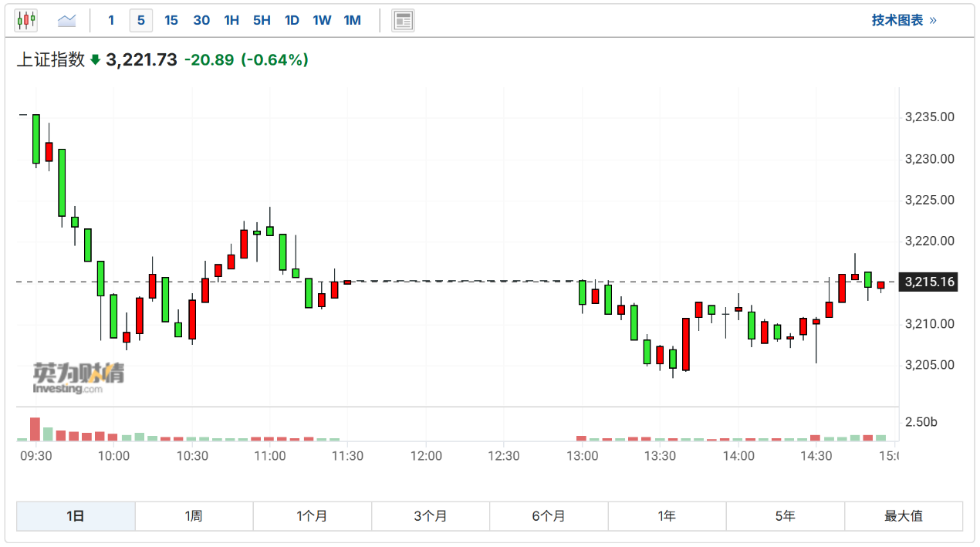The height and width of the screenshot is (547, 980).
Task: Select the 1周 range tab
Action: click(194, 516)
